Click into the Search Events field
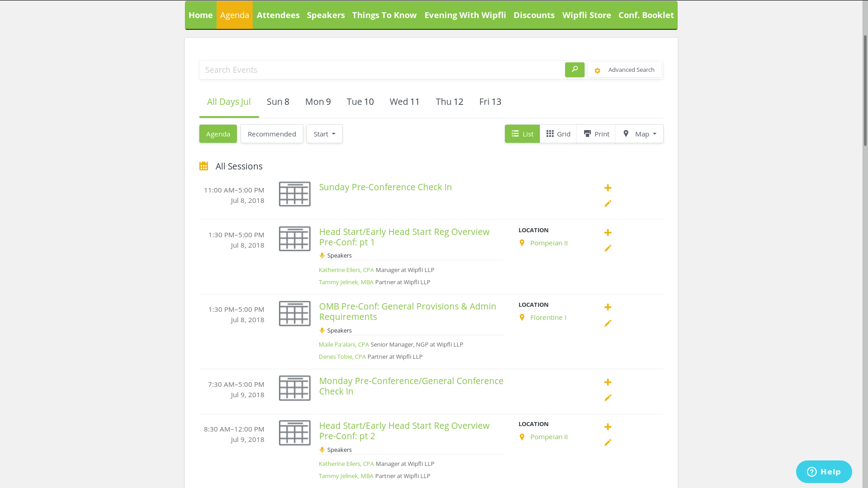The width and height of the screenshot is (868, 488). [x=382, y=70]
